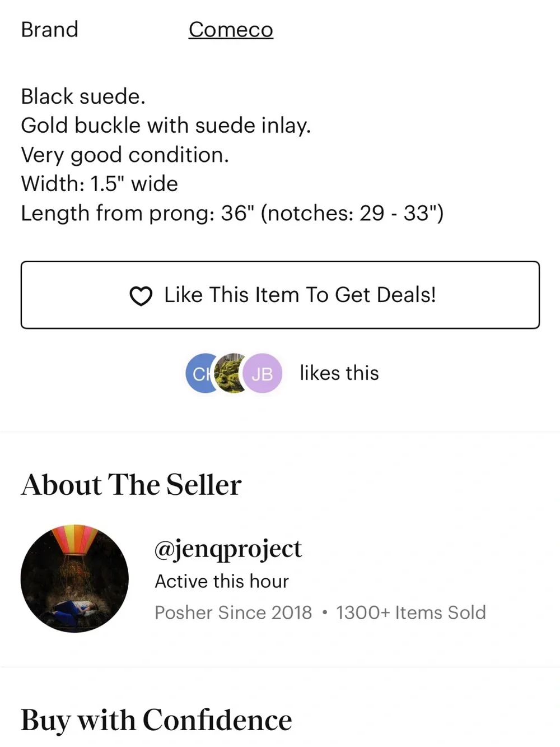Image resolution: width=560 pixels, height=747 pixels.
Task: View seller's hot air balloon profile picture
Action: (74, 578)
